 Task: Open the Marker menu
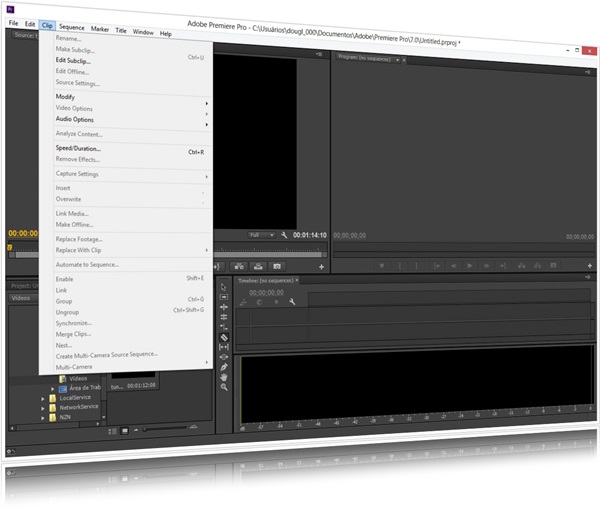point(100,29)
